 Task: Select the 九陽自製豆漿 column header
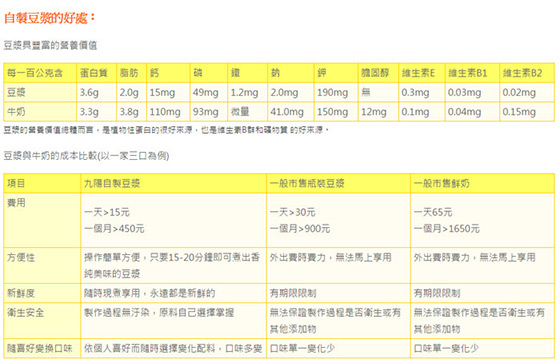point(112,183)
